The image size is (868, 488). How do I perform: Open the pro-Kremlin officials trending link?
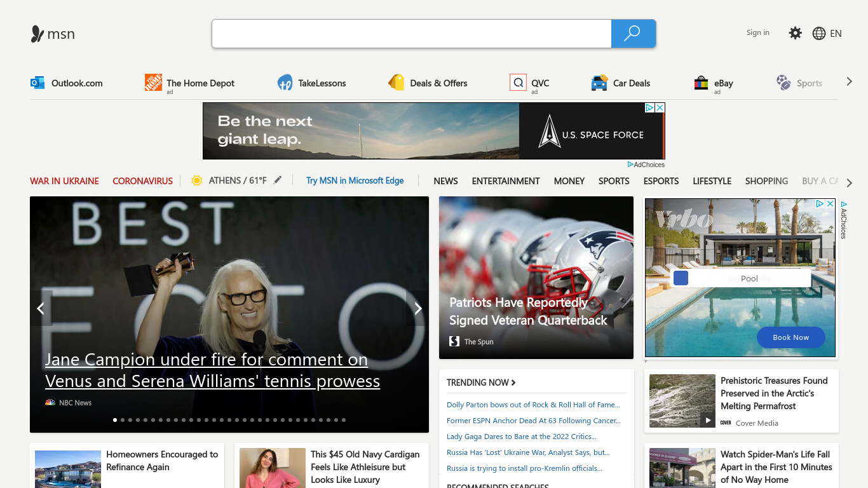click(524, 468)
